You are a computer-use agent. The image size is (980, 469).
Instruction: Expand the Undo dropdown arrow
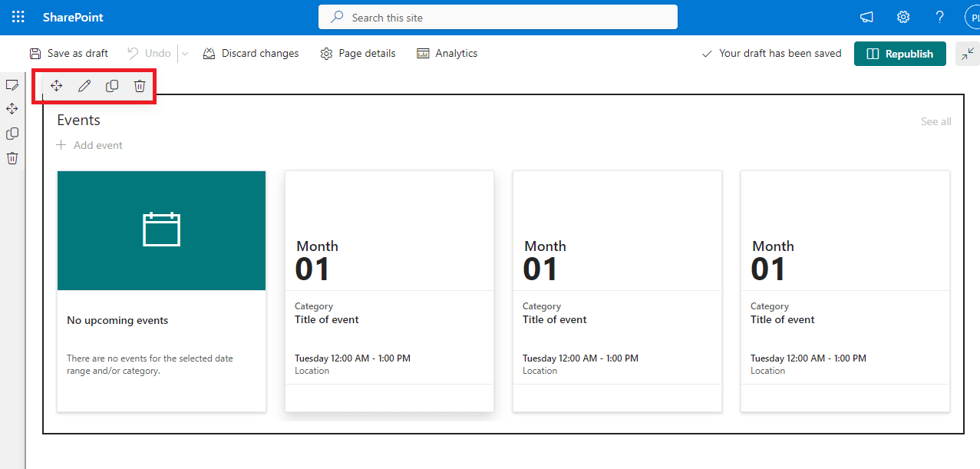click(x=184, y=54)
